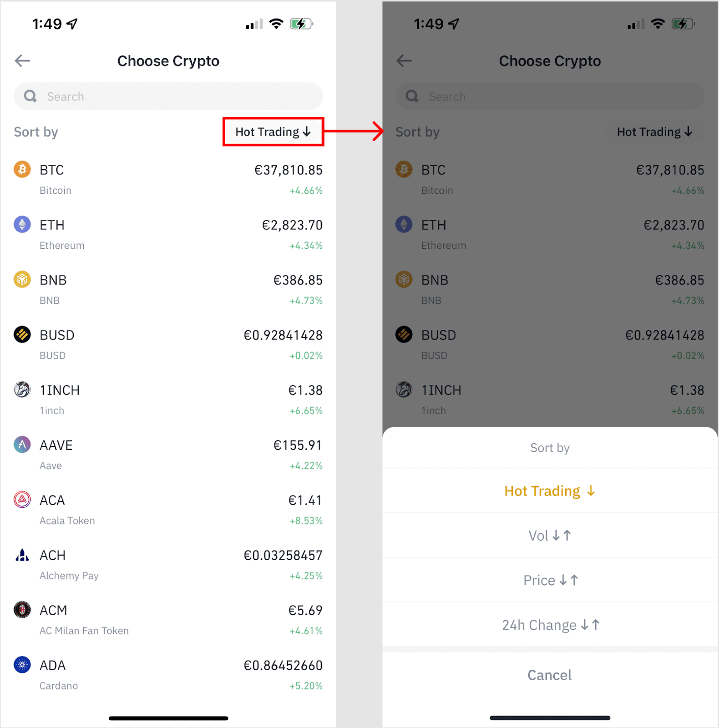The width and height of the screenshot is (719, 728).
Task: Open the Cardano row priced €0.86452660
Action: pyautogui.click(x=168, y=675)
